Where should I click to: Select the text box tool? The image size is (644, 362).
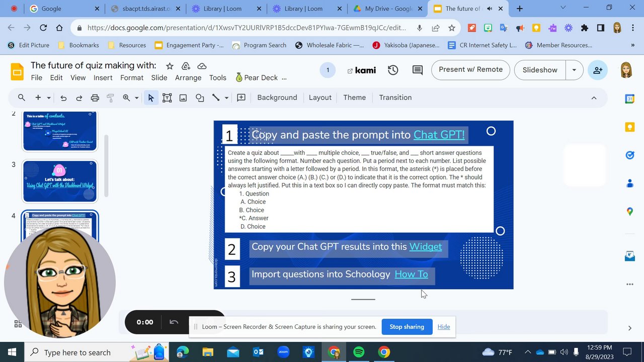[x=167, y=98]
